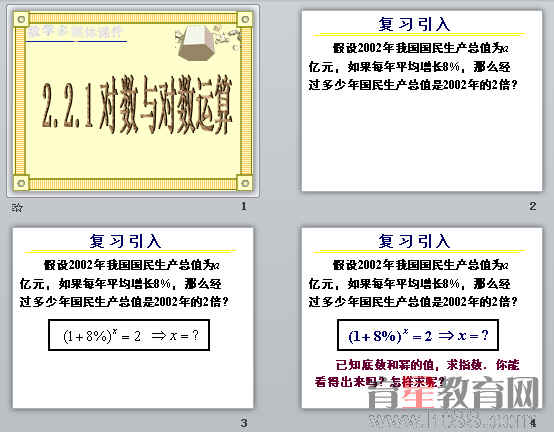Image resolution: width=554 pixels, height=432 pixels.
Task: Click the bottom-left corner ornament of slide 1 frame
Action: click(21, 183)
